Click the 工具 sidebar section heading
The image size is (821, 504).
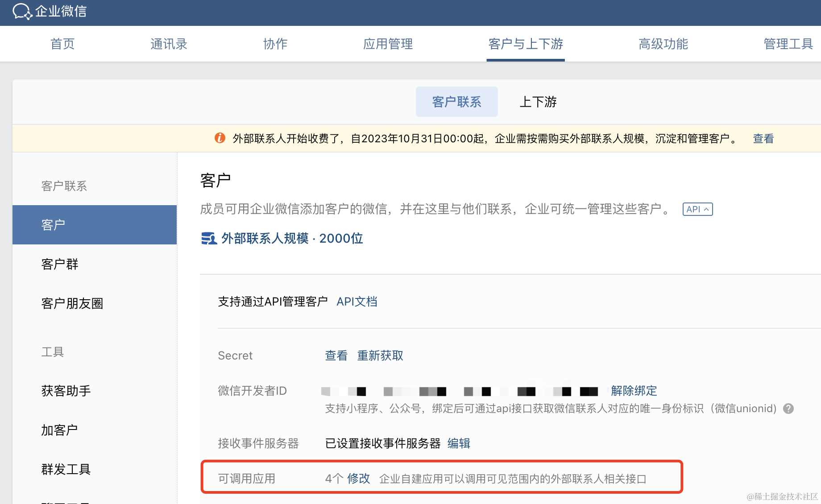[x=53, y=352]
